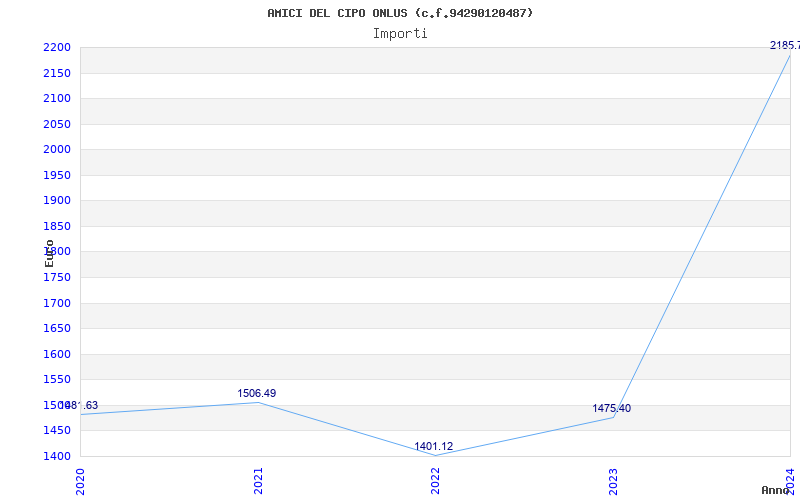
Task: Click the 1475.40 data label
Action: pos(612,408)
